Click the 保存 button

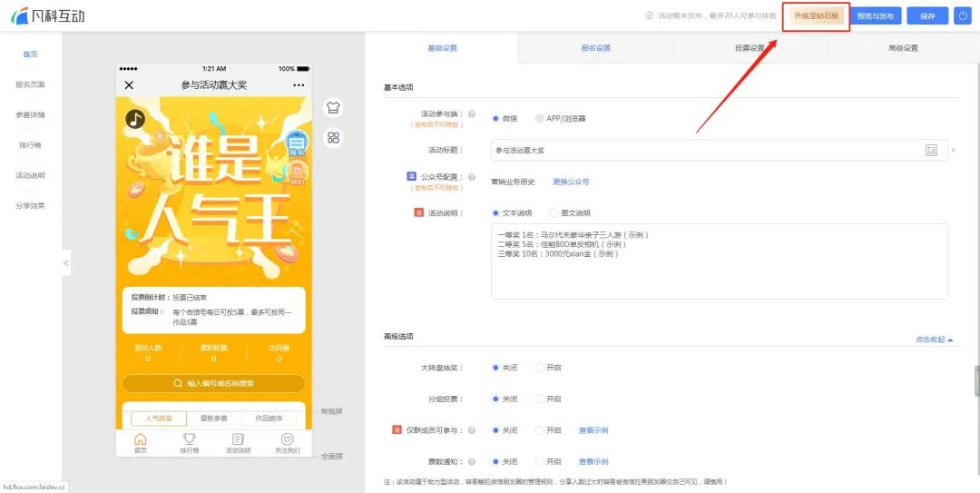927,16
